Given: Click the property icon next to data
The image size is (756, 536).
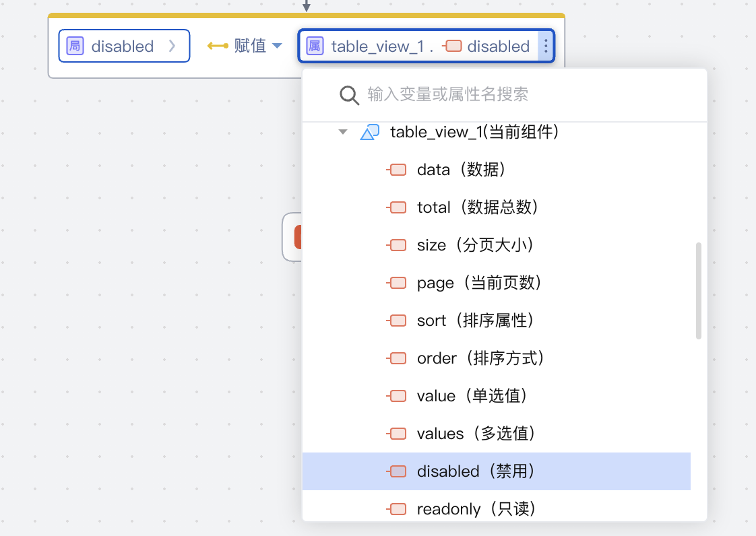Looking at the screenshot, I should pyautogui.click(x=397, y=170).
